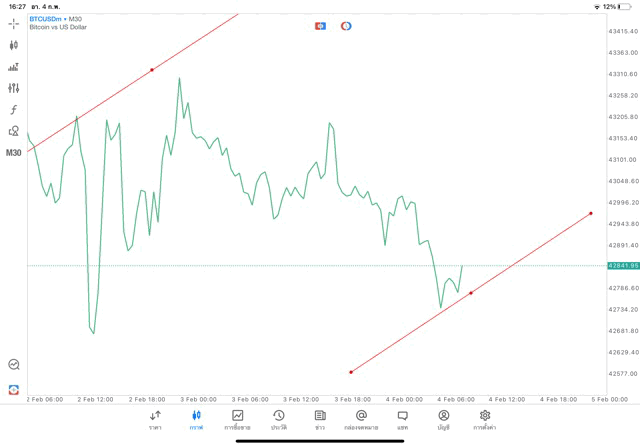Image resolution: width=640 pixels, height=447 pixels.
Task: Switch to the ราคา quotes tab
Action: point(155,420)
